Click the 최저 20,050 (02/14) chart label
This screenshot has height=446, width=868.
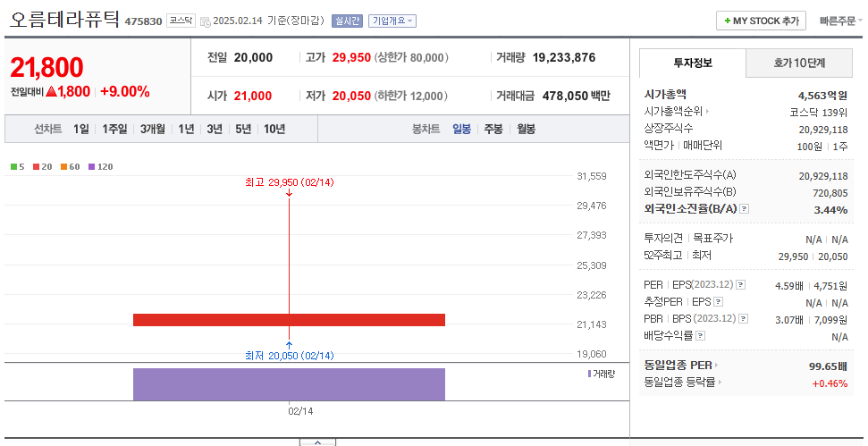pos(290,356)
